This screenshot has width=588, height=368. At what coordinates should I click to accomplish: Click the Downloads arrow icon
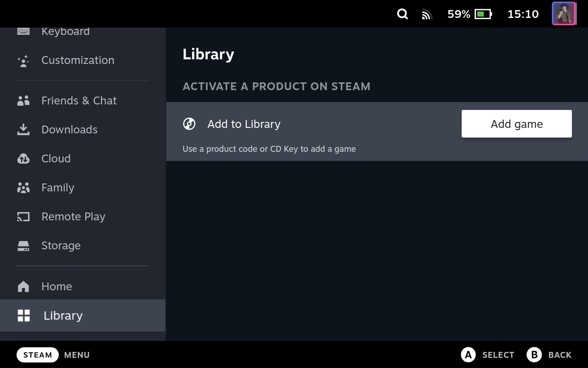click(23, 130)
